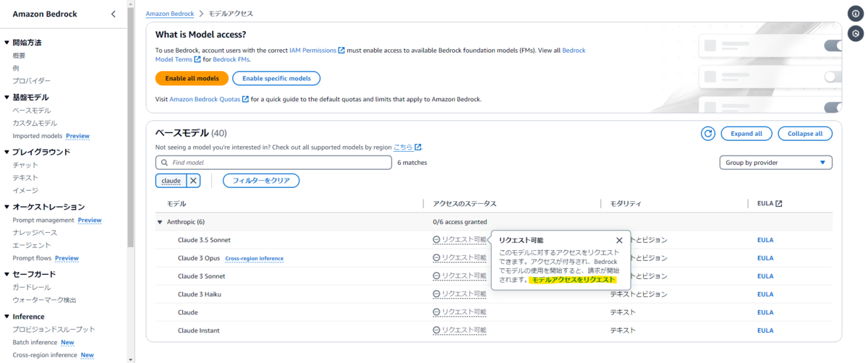Open the Cross-region inference link on Claude 3 Opus
Image resolution: width=868 pixels, height=363 pixels.
pyautogui.click(x=254, y=258)
